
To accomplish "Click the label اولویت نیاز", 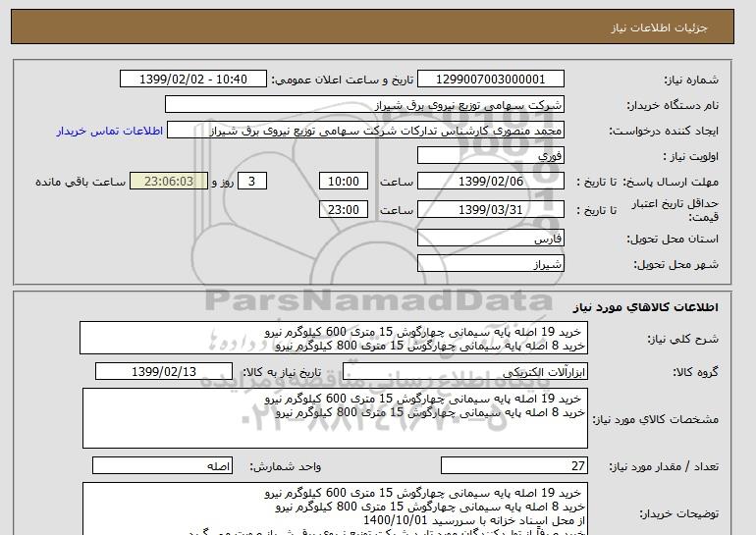I will coord(690,156).
